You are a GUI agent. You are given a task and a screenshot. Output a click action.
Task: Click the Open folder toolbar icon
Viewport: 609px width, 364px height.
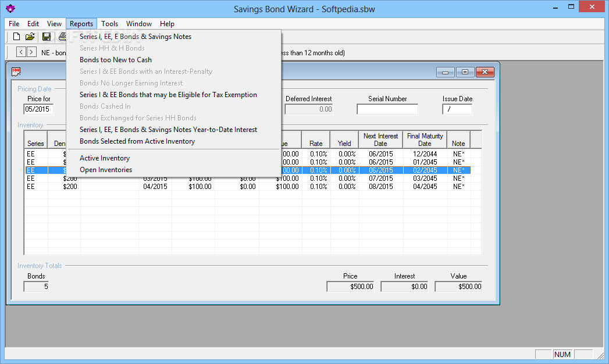[30, 37]
